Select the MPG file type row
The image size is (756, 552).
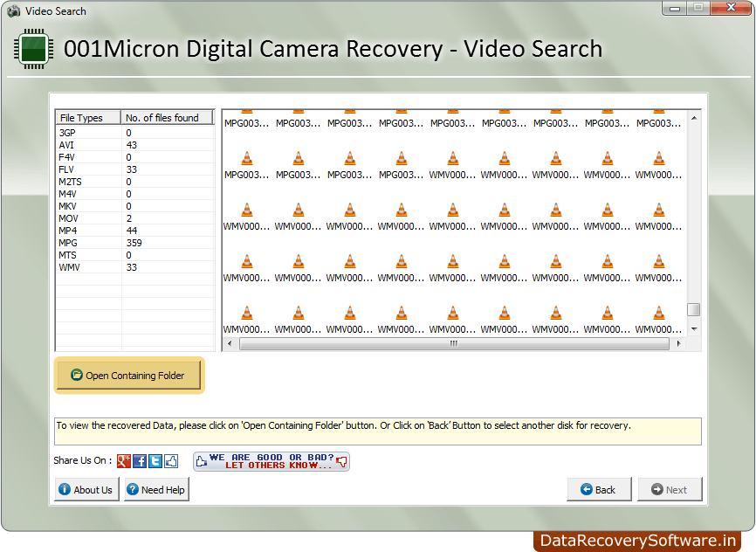[135, 243]
